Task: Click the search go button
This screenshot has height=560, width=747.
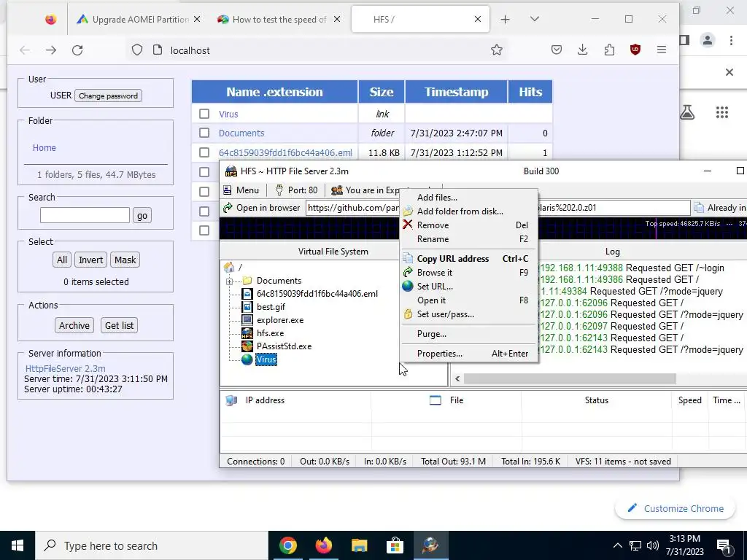Action: pos(142,215)
